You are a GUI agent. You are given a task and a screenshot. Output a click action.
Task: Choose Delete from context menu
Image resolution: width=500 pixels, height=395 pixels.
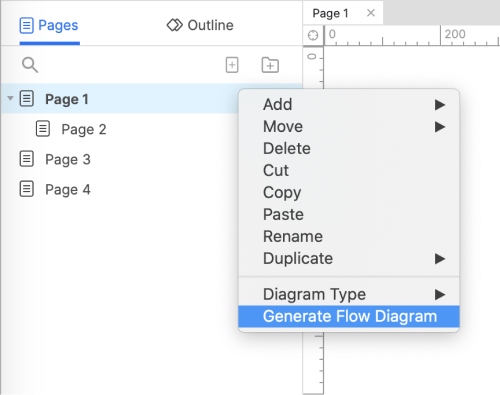(x=349, y=148)
